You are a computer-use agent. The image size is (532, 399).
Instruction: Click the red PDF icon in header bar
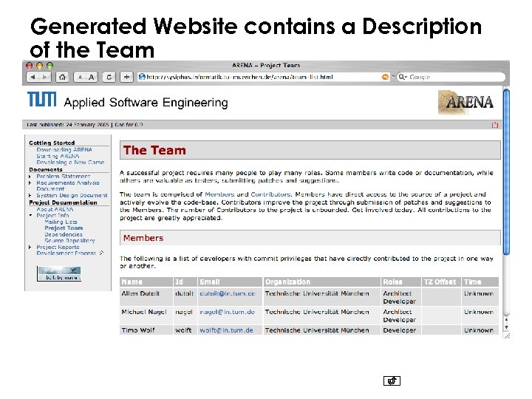(x=495, y=125)
